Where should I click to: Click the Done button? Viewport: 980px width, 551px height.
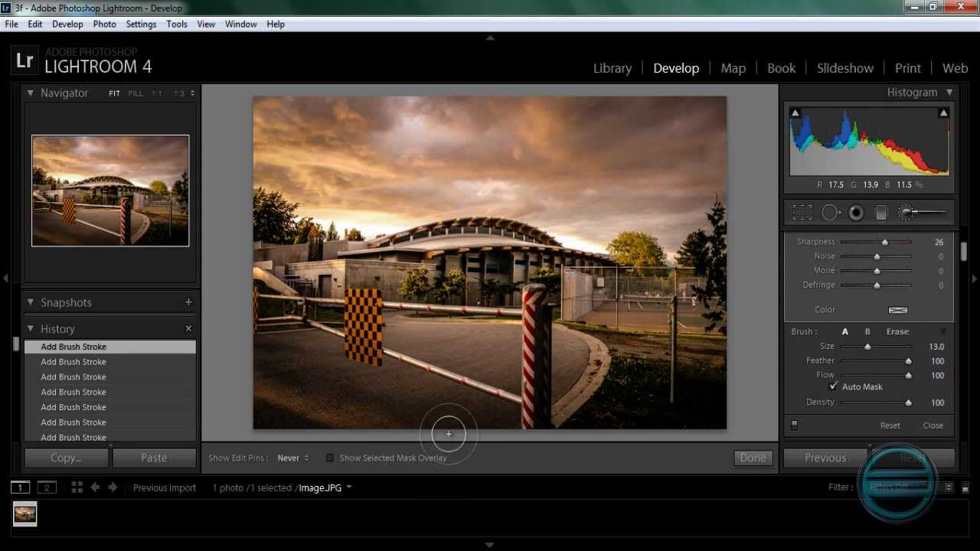pyautogui.click(x=753, y=458)
